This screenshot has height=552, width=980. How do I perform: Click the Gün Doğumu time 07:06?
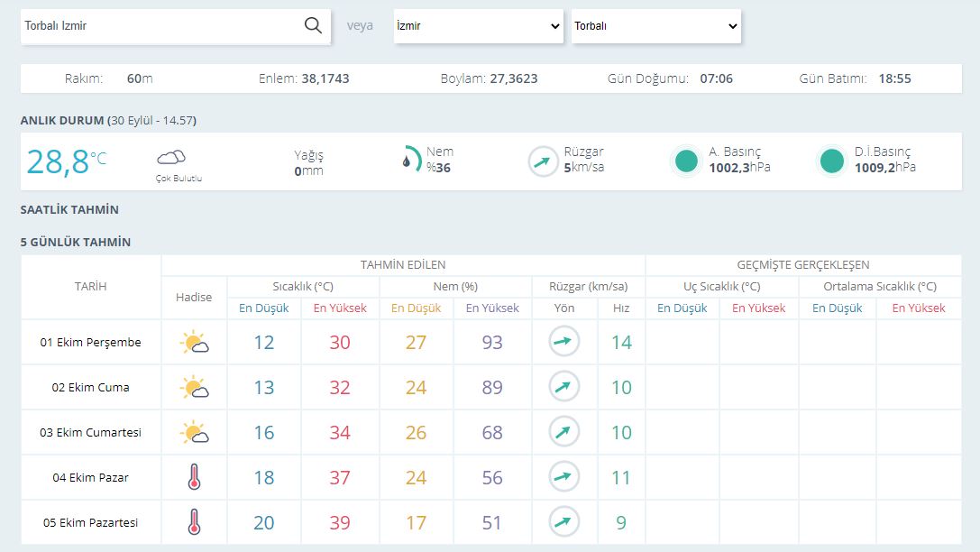pos(716,78)
